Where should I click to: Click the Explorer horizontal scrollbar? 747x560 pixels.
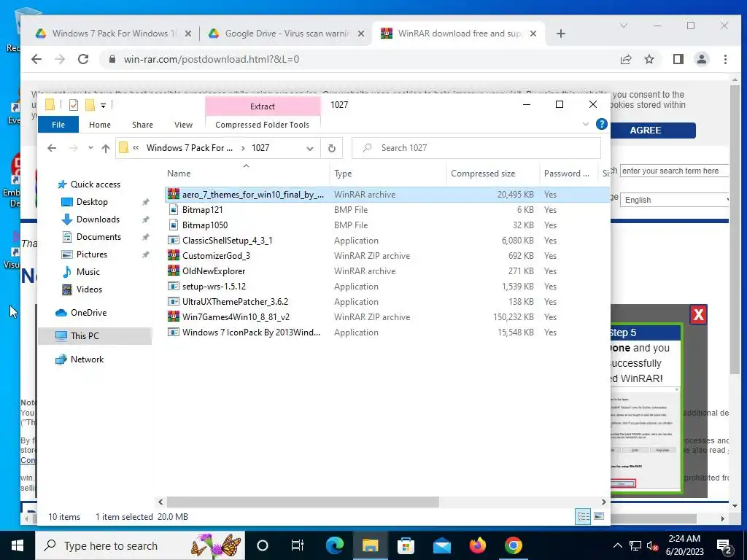303,502
